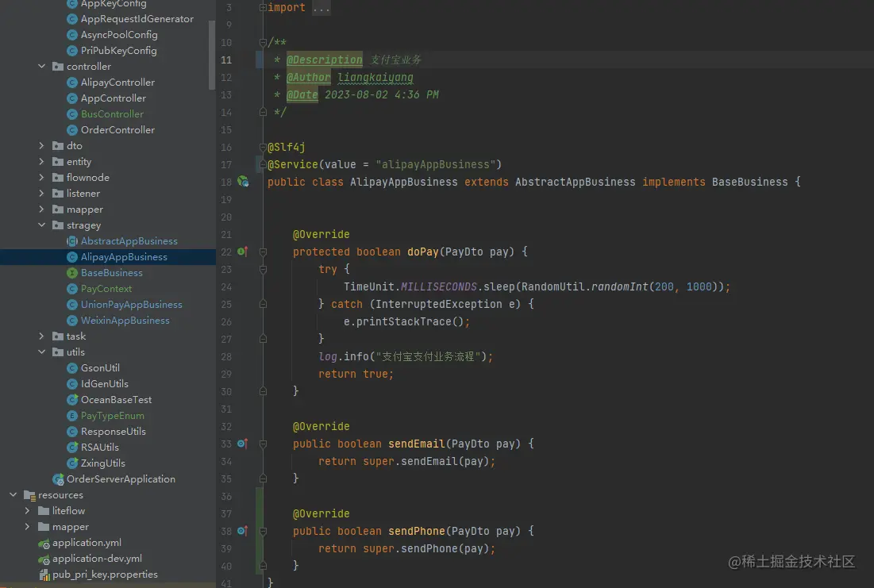This screenshot has width=874, height=588.
Task: Click the sendEmail override gutter icon
Action: 242,444
